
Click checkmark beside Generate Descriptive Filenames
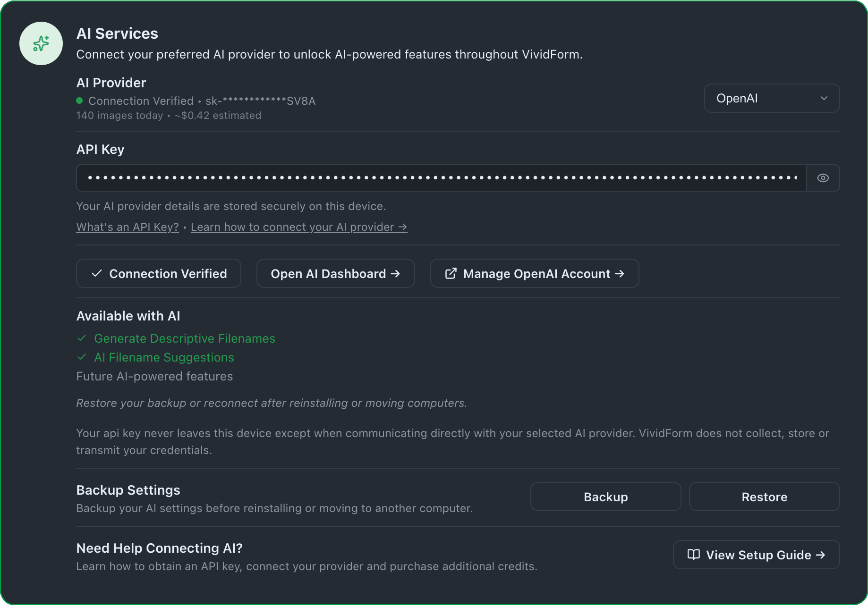[x=82, y=338]
